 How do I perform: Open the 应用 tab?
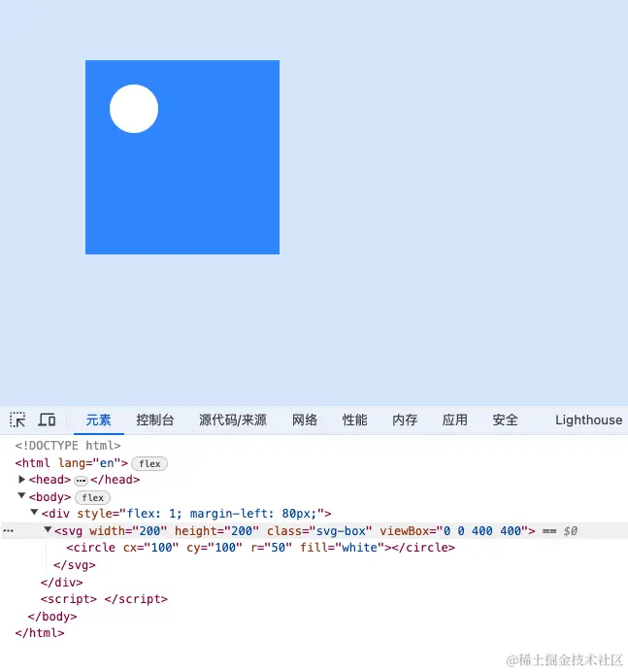[x=455, y=420]
